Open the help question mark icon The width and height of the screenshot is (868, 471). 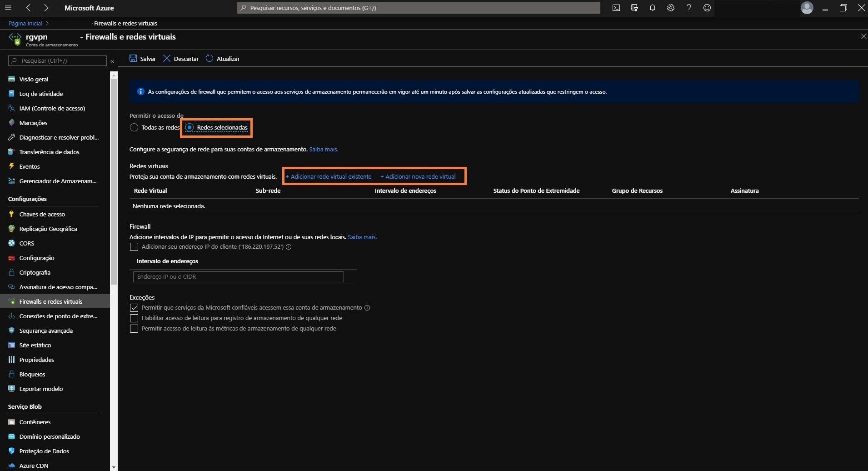tap(689, 8)
